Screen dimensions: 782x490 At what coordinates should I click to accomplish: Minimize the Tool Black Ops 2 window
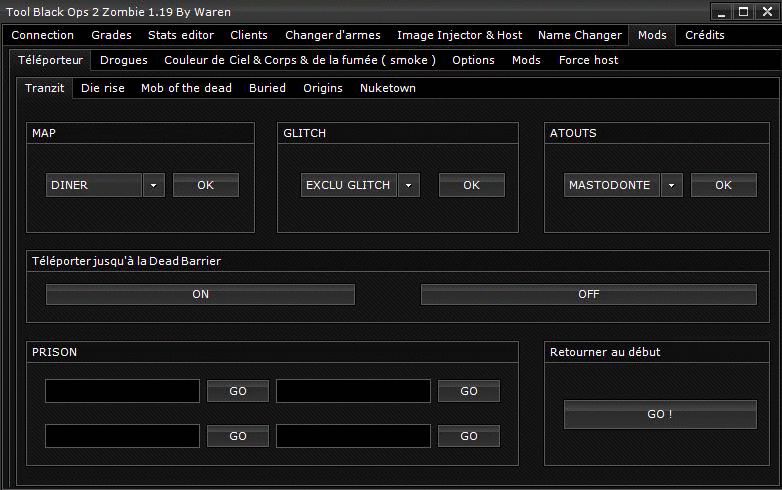pos(722,12)
